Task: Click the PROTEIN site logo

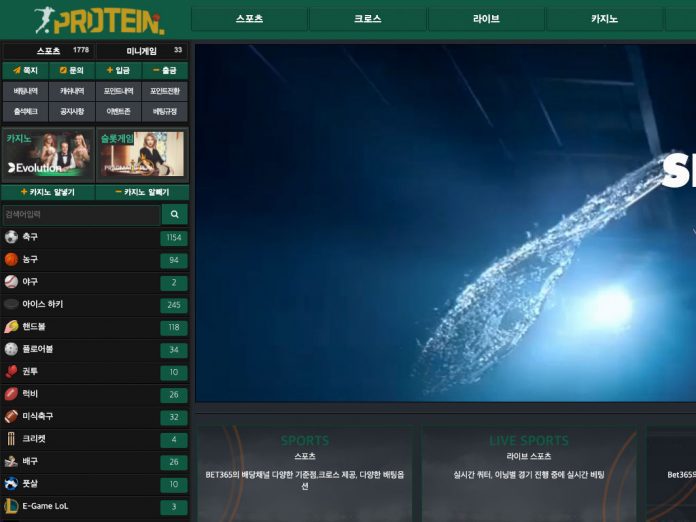Action: 99,20
